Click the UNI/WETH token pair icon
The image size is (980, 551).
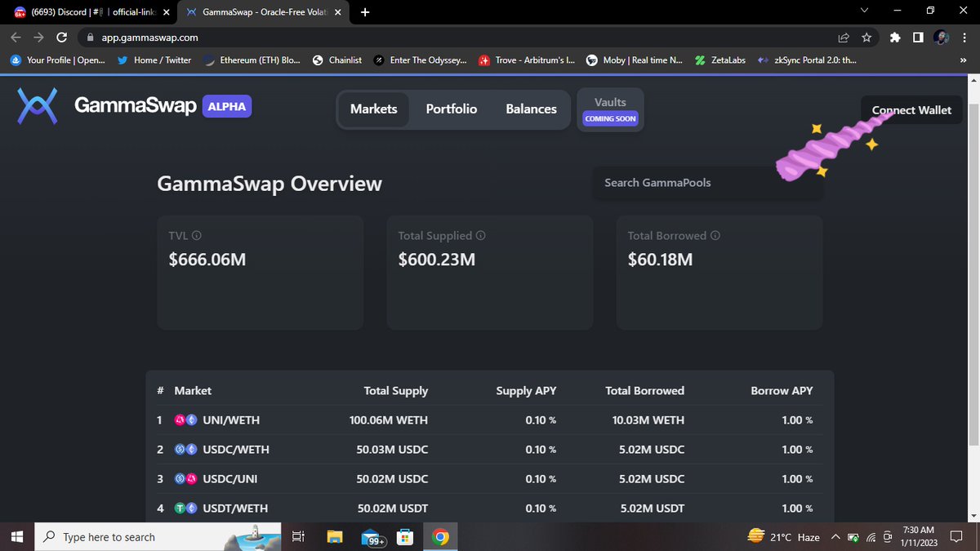pos(186,420)
